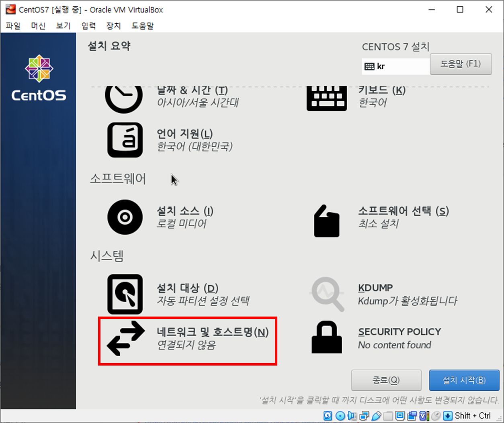Click the 한국어 (대한민국) text
The height and width of the screenshot is (423, 504).
tap(195, 147)
